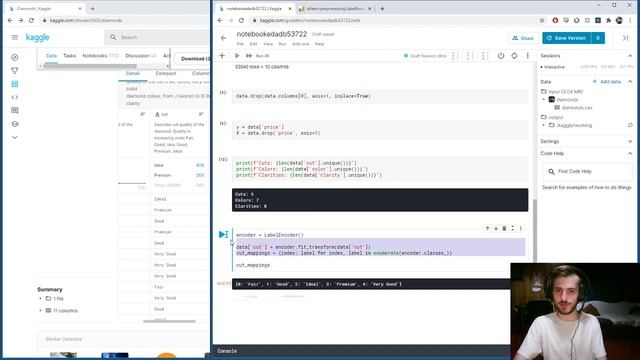Switch to the Data tab on dataset page
Viewport: 640px width, 360px height.
point(51,56)
